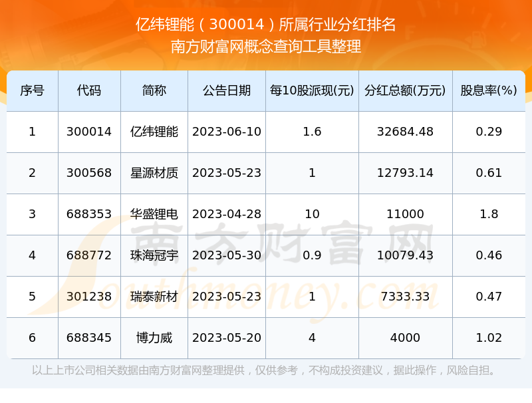Viewport: 532px width, 403px height.
Task: Click the 代码 column header
Action: click(x=89, y=90)
